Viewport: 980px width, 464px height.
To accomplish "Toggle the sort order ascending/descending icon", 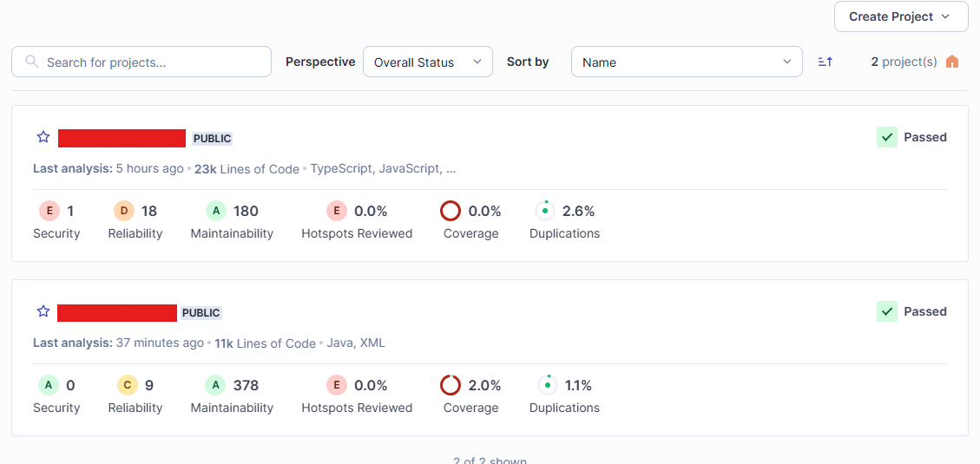I will (825, 62).
